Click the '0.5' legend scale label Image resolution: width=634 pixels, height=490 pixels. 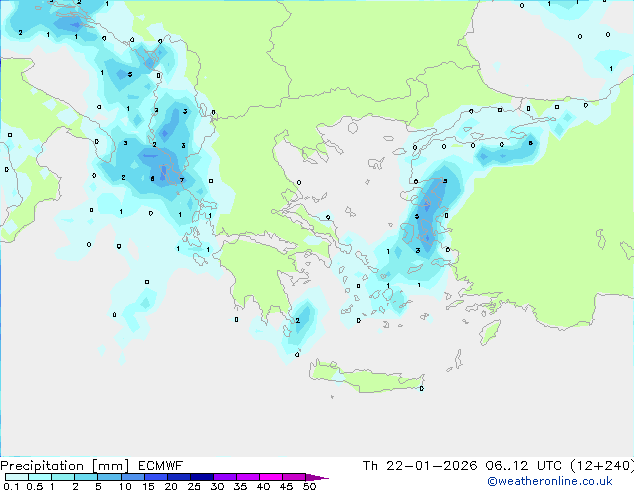point(35,486)
